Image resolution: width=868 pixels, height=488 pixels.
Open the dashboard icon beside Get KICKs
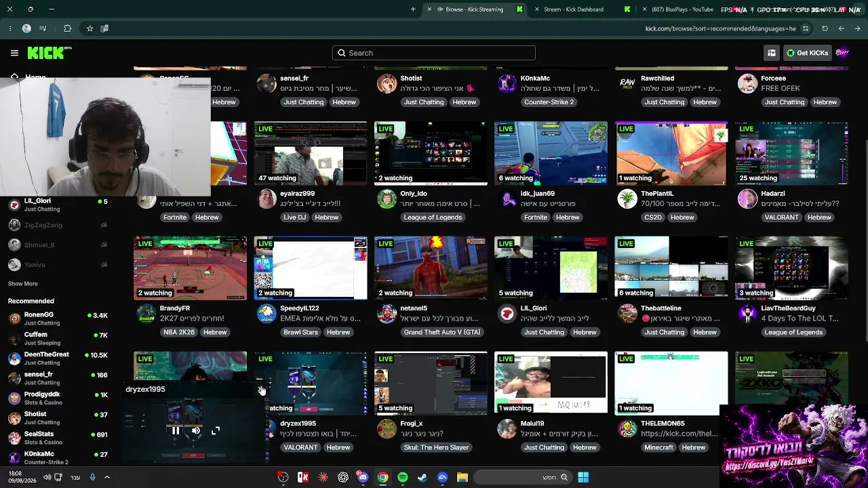[x=772, y=53]
